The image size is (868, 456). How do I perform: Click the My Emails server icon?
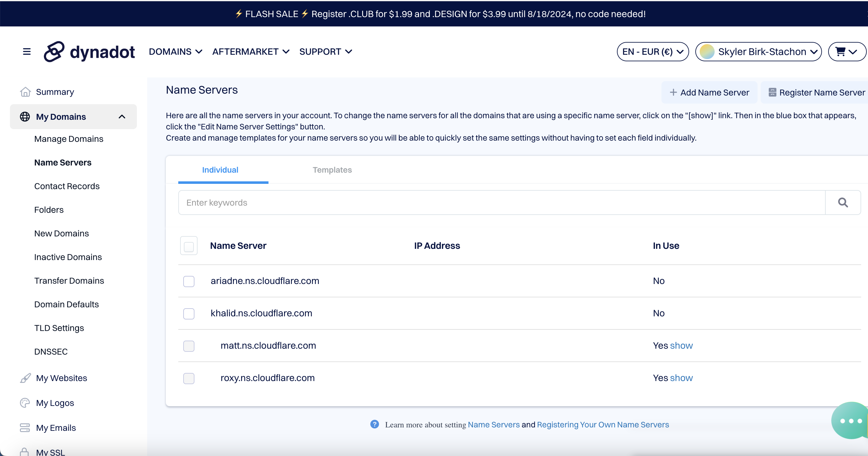(x=25, y=428)
